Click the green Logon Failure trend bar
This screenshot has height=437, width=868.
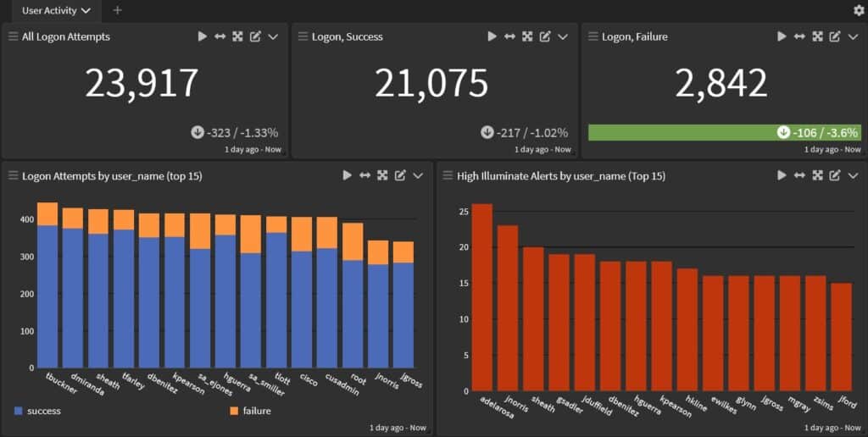[x=678, y=132]
